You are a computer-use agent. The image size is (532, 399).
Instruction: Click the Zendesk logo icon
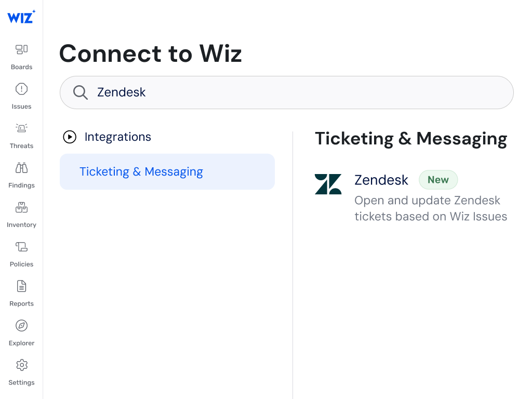point(328,184)
